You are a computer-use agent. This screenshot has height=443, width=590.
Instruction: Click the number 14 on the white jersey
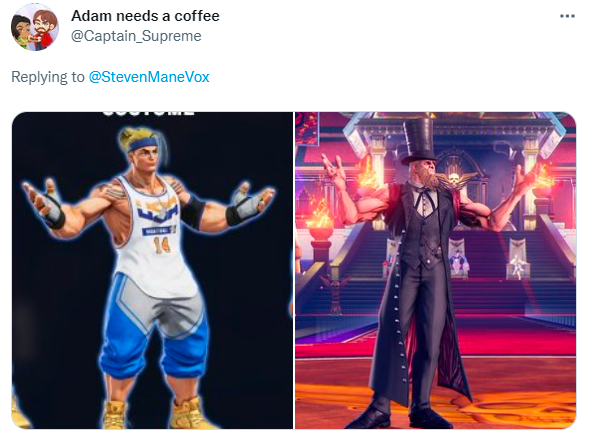coord(163,245)
